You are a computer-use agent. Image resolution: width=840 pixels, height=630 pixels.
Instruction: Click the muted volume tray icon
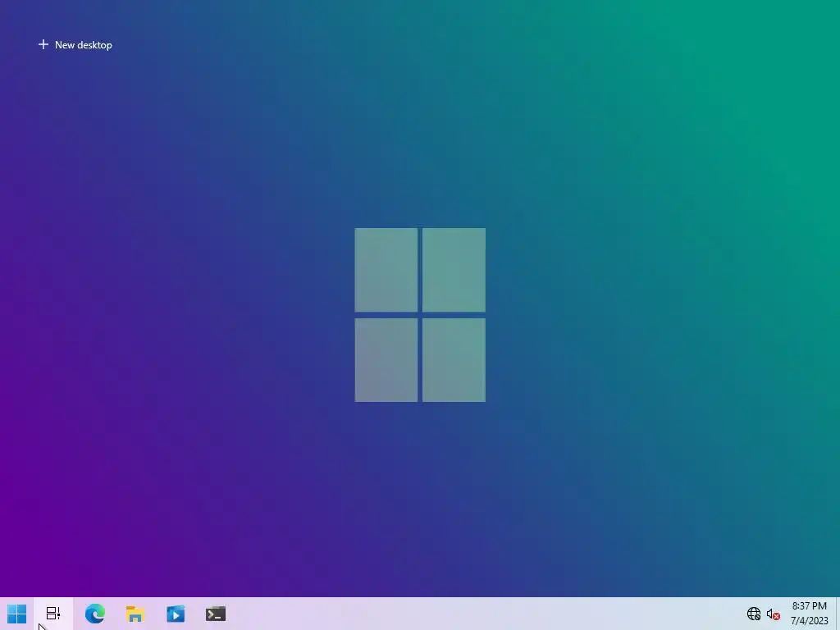click(x=773, y=614)
